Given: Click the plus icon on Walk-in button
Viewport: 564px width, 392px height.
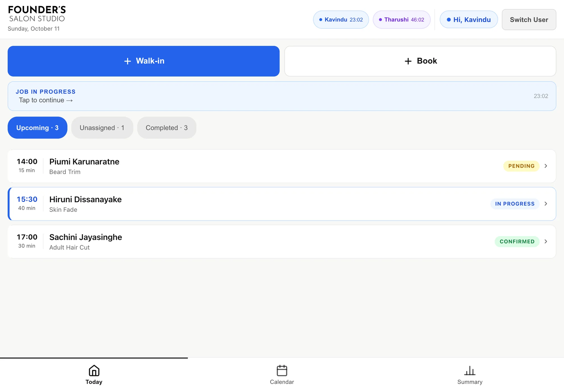Looking at the screenshot, I should (127, 61).
